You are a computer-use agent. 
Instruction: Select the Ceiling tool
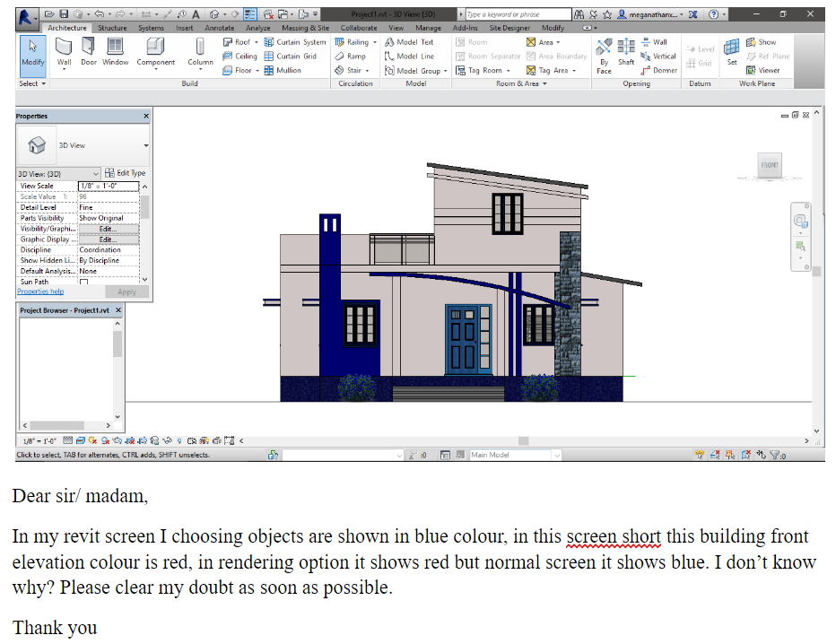pyautogui.click(x=239, y=56)
